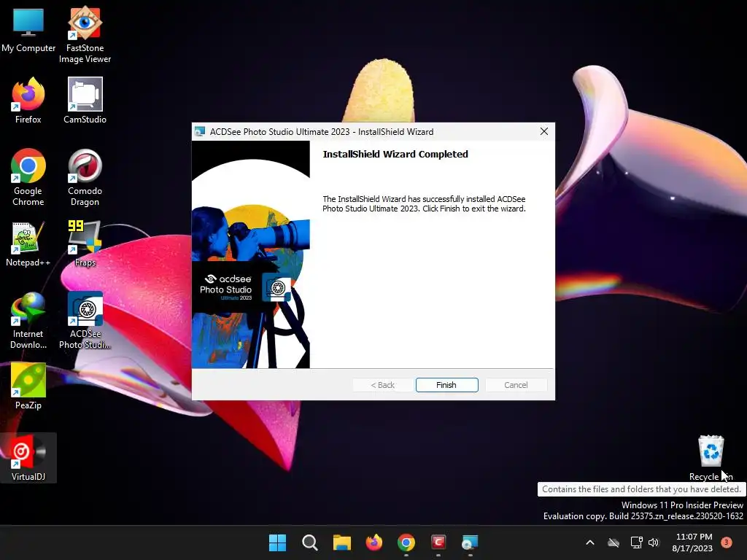Select Comodo Dragon desktop shortcut
Screen dimensions: 747x560
click(x=85, y=177)
